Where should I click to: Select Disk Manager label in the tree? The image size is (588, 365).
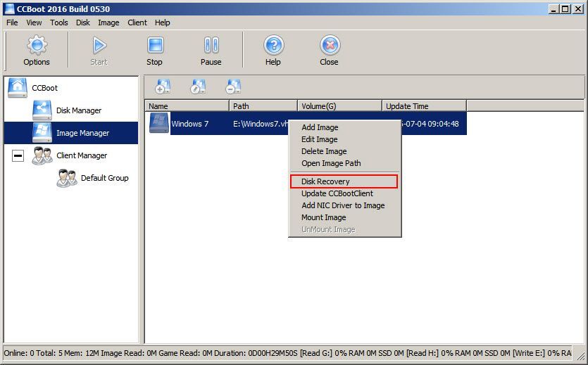[79, 110]
